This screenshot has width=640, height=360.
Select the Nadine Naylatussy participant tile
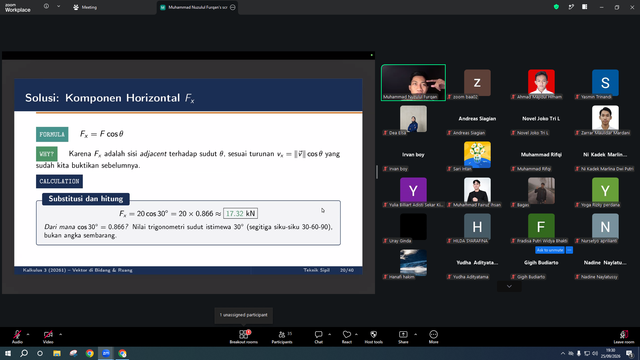tap(605, 263)
